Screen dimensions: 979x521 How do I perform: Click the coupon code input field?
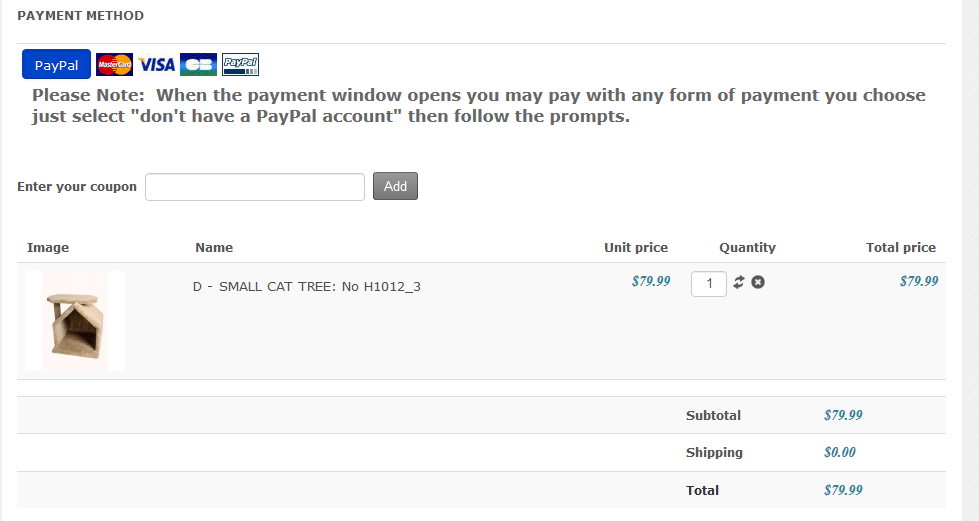(x=255, y=187)
